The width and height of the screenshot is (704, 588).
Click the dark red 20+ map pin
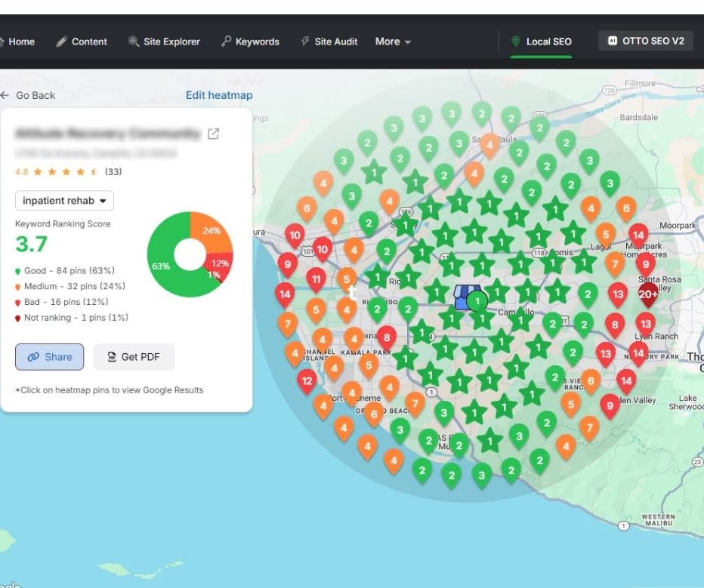[648, 294]
